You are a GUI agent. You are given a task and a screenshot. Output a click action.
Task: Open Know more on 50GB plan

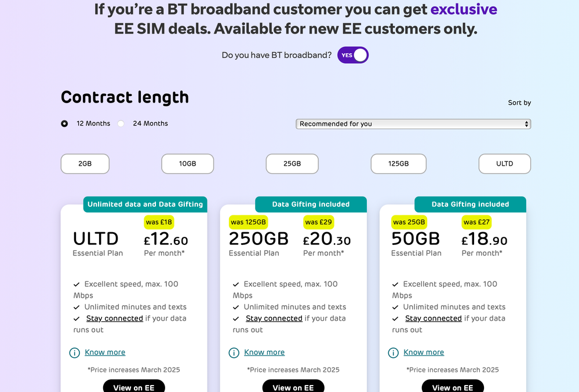424,352
